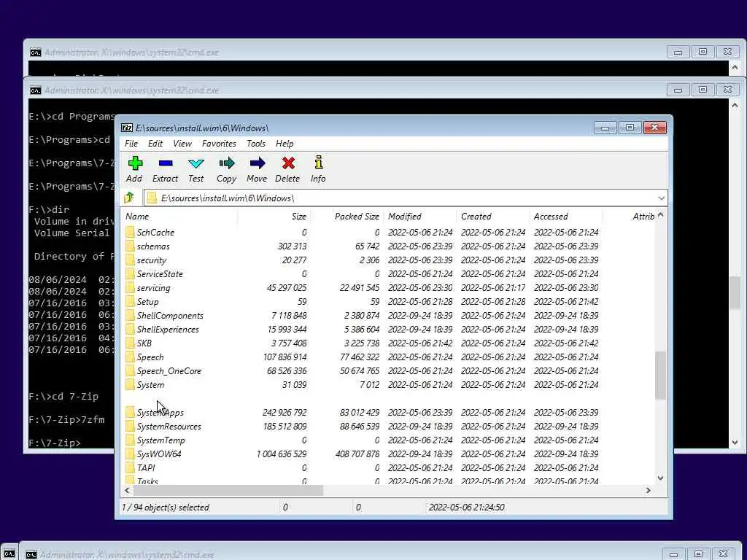Viewport: 747px width, 560px height.
Task: Select the ServiceState folder icon
Action: (130, 273)
